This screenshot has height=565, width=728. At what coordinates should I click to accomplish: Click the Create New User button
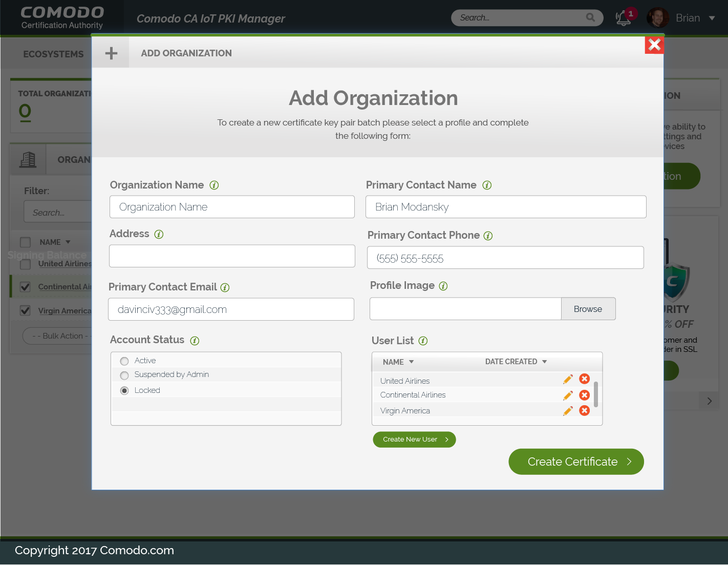point(414,440)
